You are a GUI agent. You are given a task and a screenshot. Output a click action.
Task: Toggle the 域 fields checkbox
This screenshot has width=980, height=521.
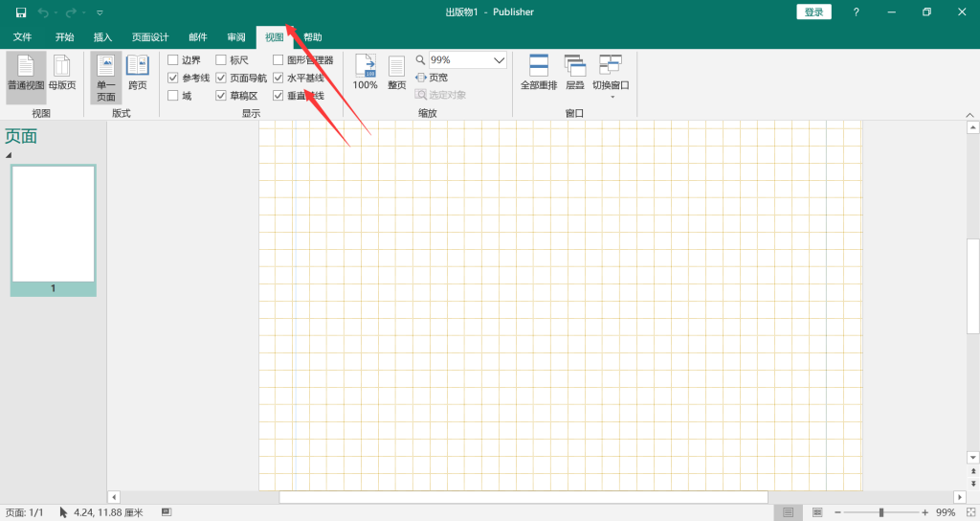click(x=173, y=96)
